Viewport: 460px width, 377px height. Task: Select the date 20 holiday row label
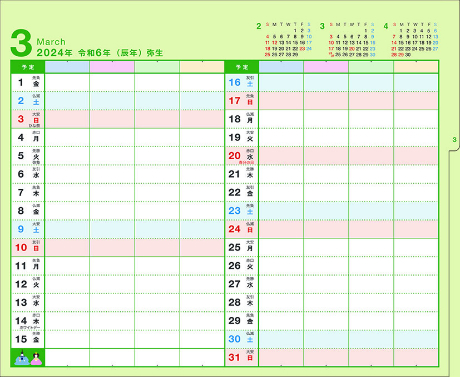pyautogui.click(x=242, y=156)
